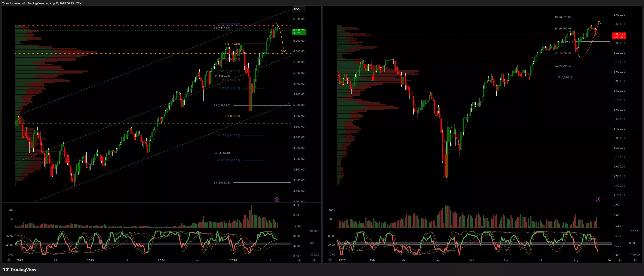Click the lightning icon on the left chart
The height and width of the screenshot is (276, 644).
(x=277, y=199)
